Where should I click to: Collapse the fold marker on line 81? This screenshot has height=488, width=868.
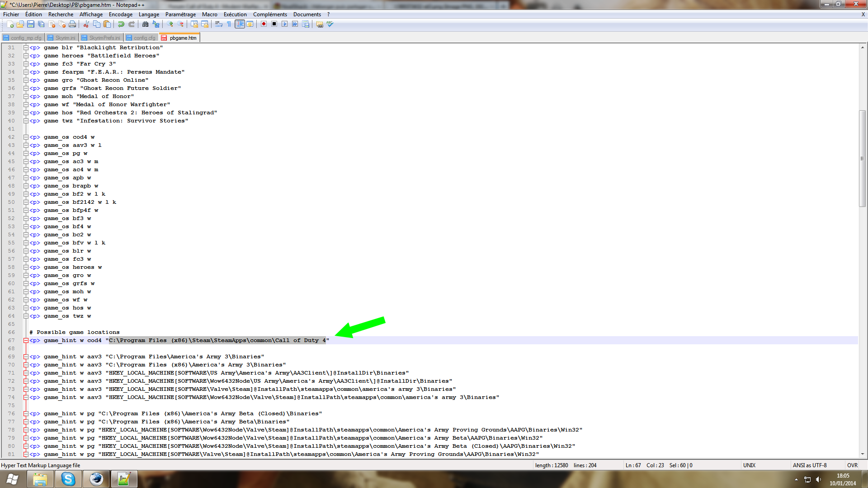[x=26, y=454]
